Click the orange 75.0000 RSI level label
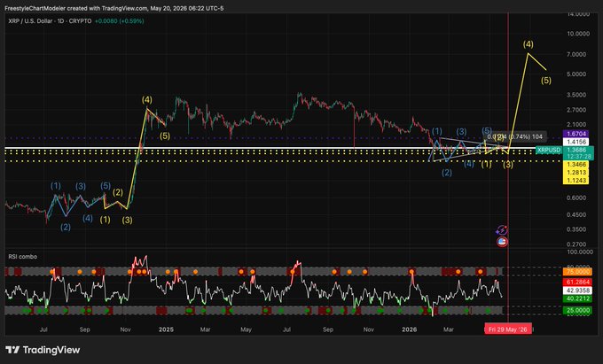This screenshot has width=603, height=364. (x=578, y=272)
